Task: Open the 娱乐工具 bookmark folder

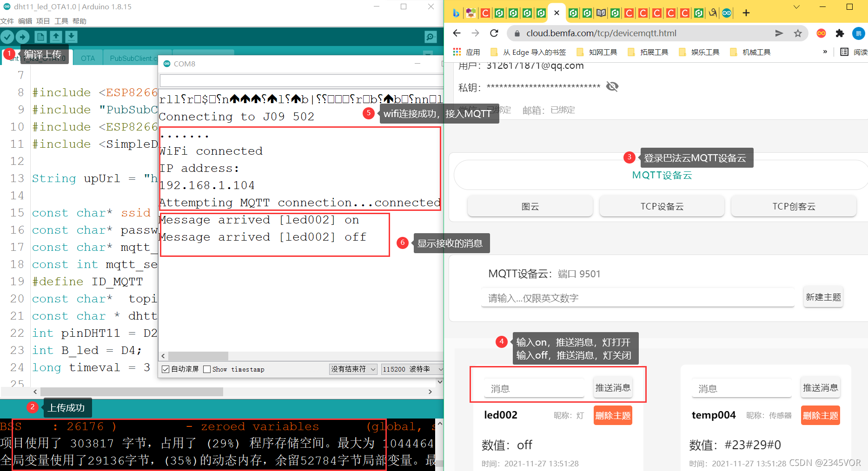Action: tap(699, 52)
